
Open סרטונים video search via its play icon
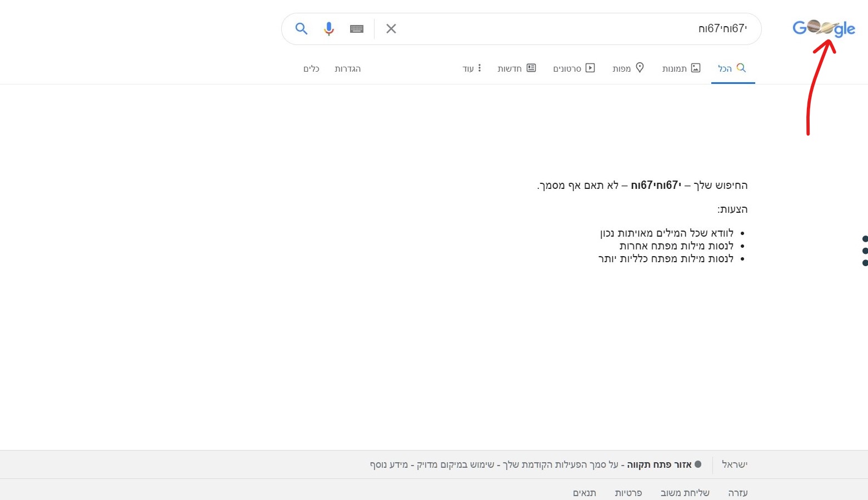pyautogui.click(x=590, y=67)
